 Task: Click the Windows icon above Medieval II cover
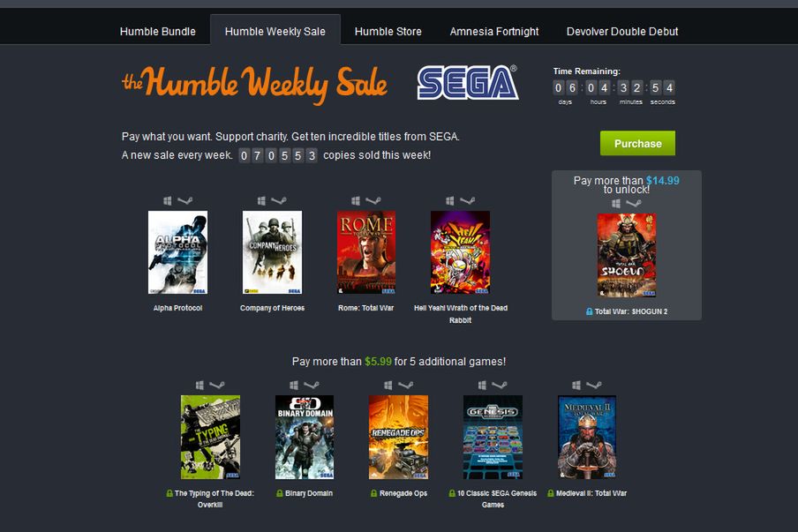coord(576,386)
